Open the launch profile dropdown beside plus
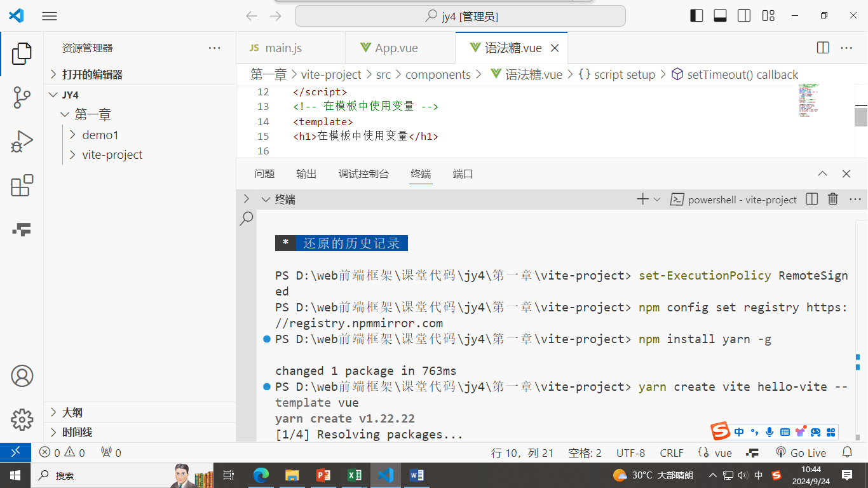 tap(657, 199)
